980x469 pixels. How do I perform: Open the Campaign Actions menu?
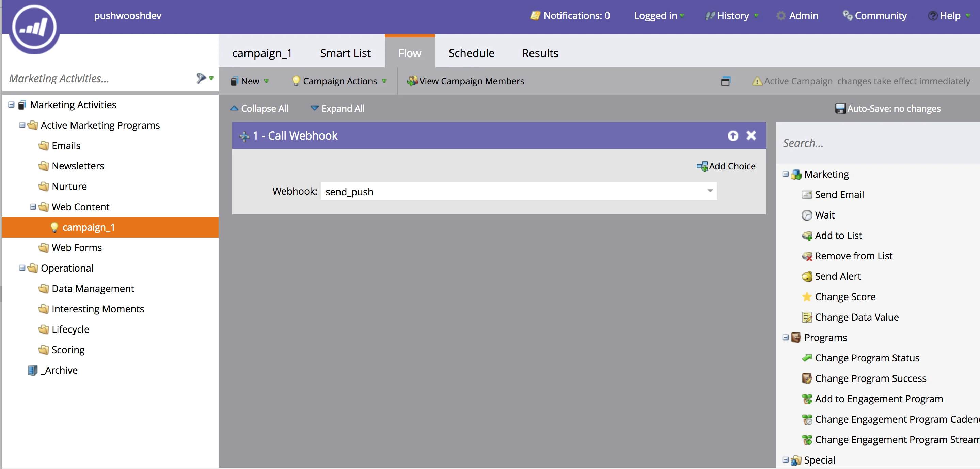click(339, 81)
